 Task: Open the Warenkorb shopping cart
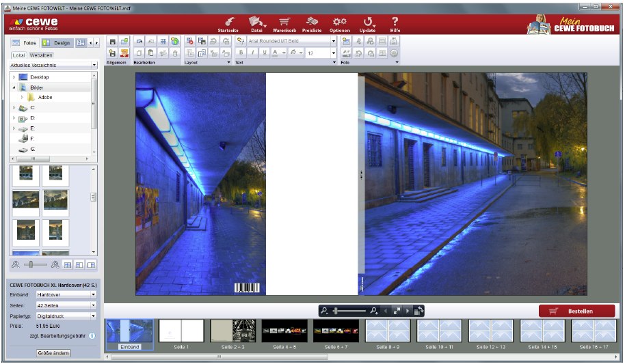click(x=284, y=25)
